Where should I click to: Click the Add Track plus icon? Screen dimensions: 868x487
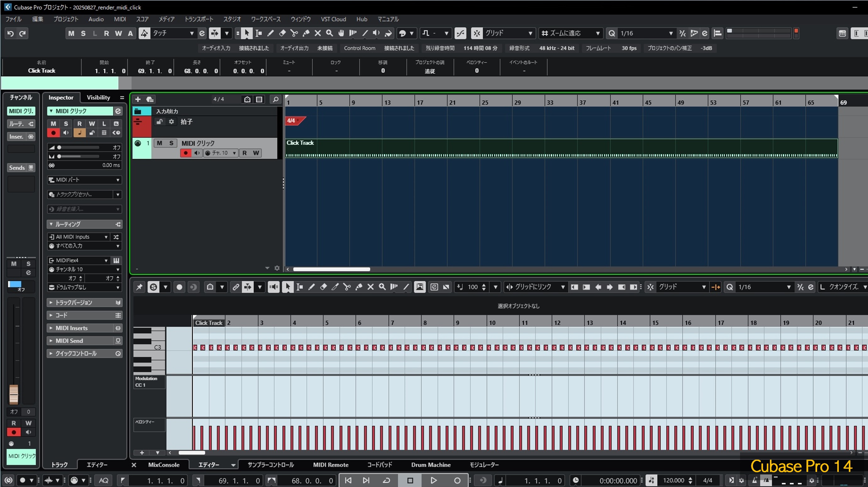point(138,99)
